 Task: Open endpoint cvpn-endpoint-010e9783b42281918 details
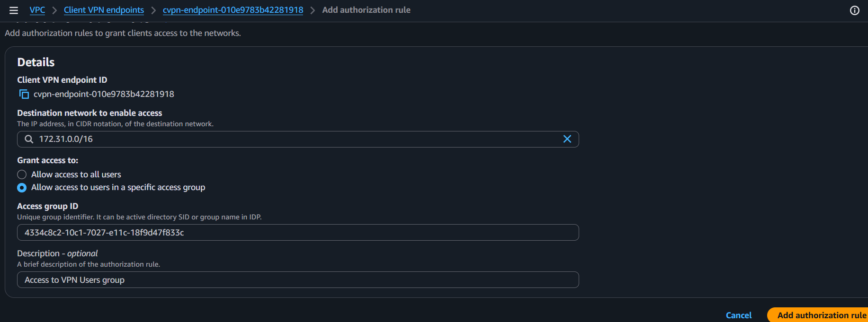click(233, 10)
